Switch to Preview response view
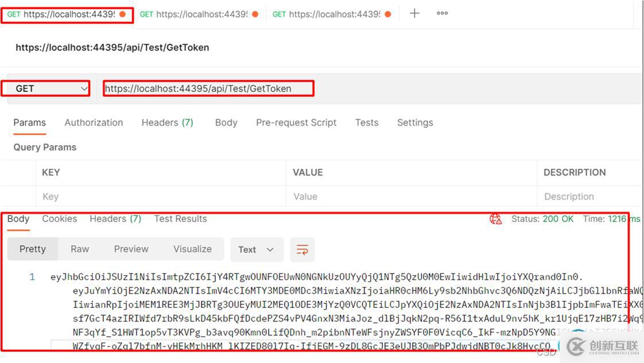 point(131,249)
